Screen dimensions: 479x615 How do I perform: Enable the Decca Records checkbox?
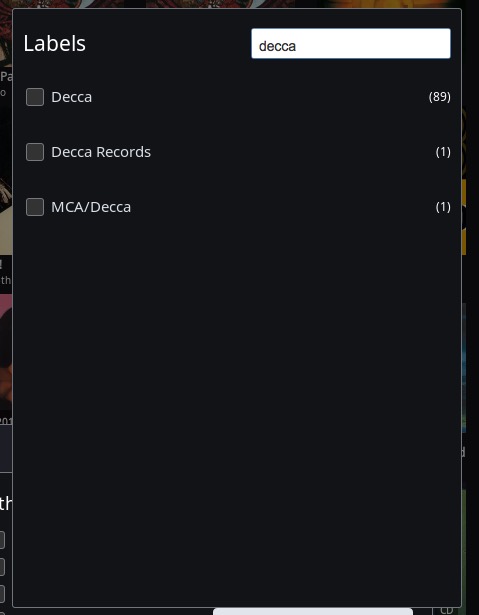coord(35,152)
